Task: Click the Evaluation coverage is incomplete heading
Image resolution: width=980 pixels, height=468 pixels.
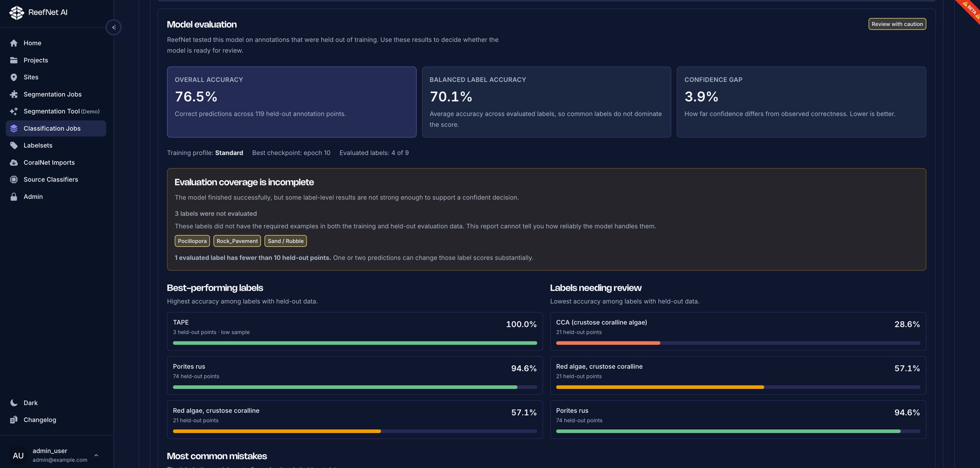Action: point(244,182)
